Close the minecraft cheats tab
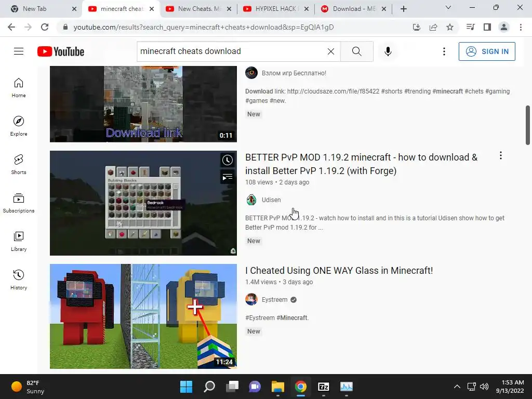The height and width of the screenshot is (399, 532). [x=152, y=9]
